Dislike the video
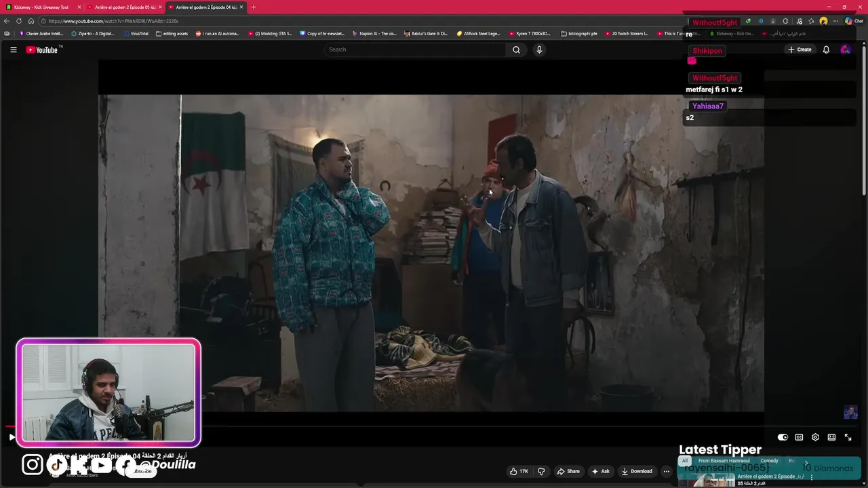This screenshot has height=488, width=868. (541, 471)
